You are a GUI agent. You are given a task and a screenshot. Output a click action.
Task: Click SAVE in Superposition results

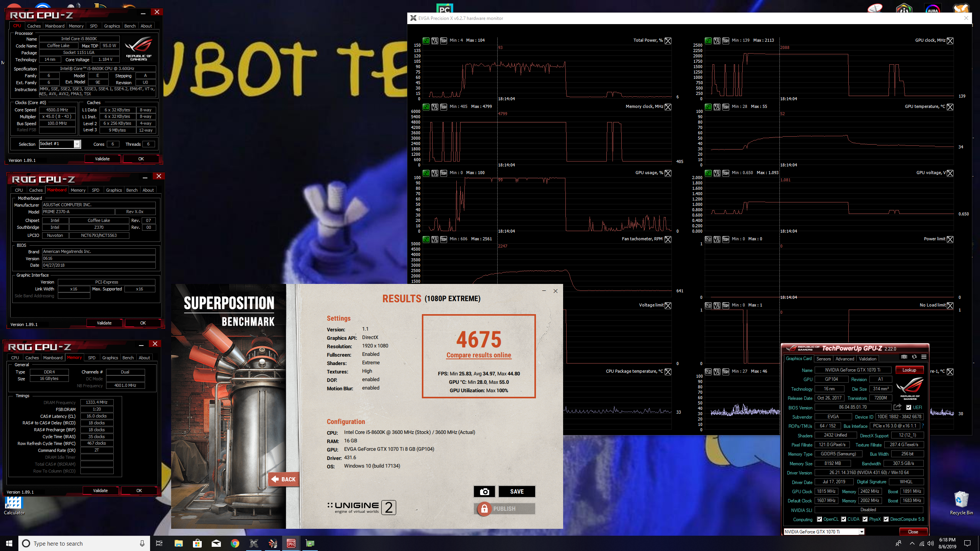tap(517, 491)
